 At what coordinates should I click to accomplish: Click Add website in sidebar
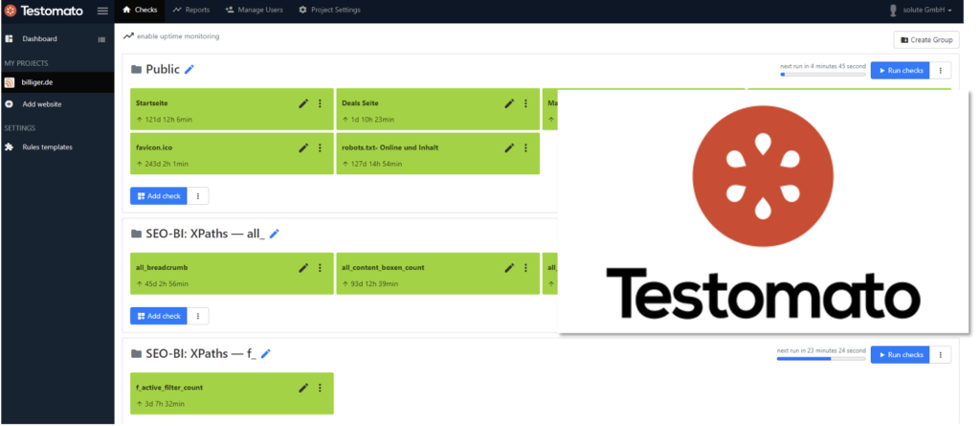[42, 104]
